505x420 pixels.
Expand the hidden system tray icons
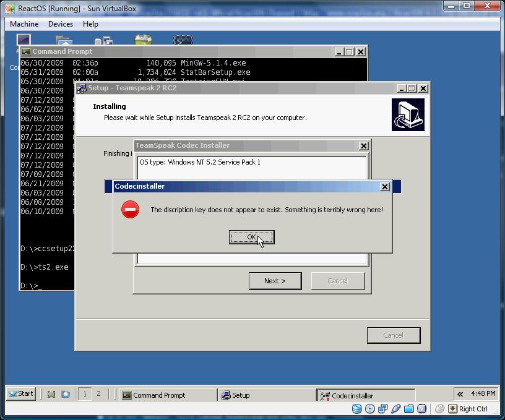(x=460, y=394)
